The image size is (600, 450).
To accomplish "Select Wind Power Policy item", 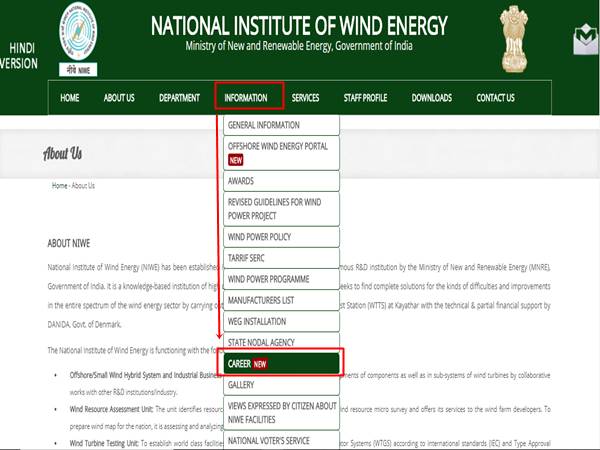I will 281,237.
